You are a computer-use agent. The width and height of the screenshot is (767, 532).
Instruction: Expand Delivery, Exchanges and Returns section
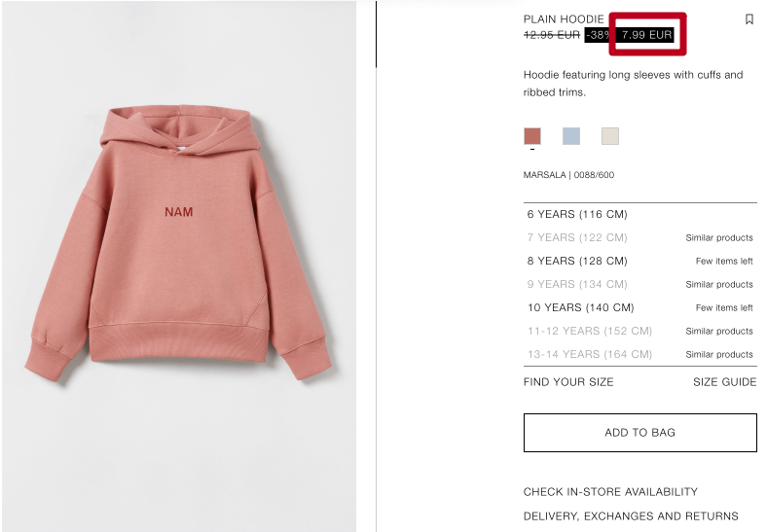631,516
